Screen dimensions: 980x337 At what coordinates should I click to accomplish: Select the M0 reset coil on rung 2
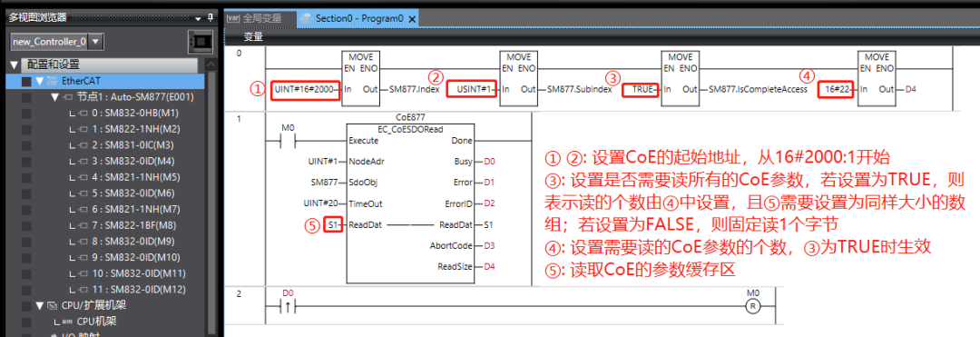pos(753,306)
